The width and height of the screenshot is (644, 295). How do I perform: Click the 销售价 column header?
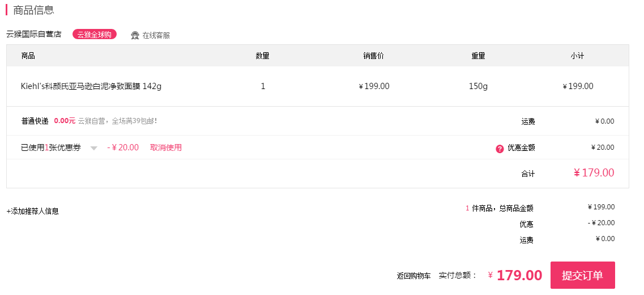(x=374, y=56)
